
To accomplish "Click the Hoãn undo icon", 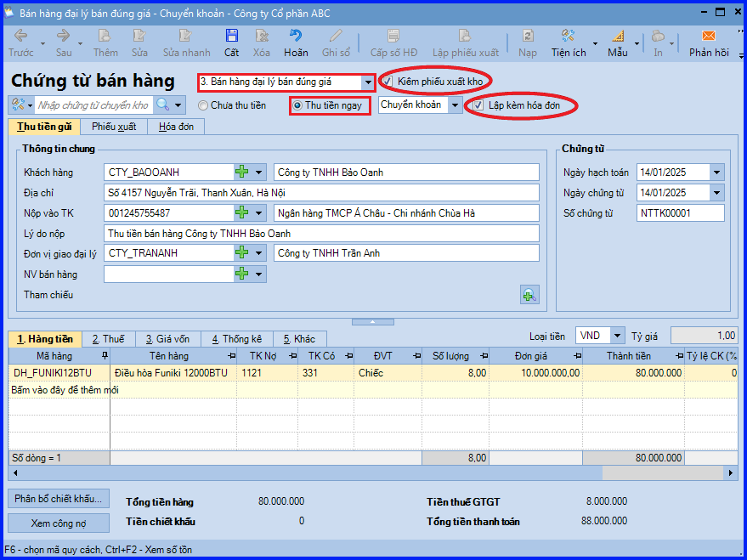I will pos(296,37).
